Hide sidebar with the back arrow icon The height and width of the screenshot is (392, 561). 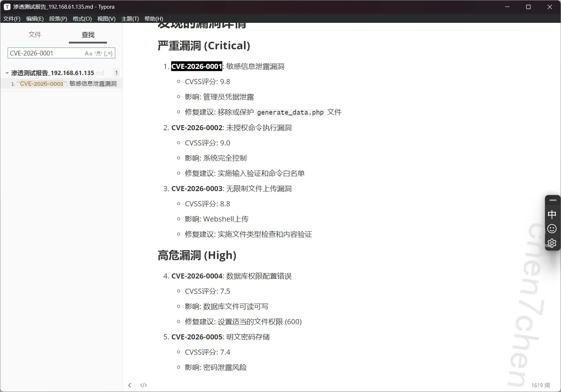[130, 385]
